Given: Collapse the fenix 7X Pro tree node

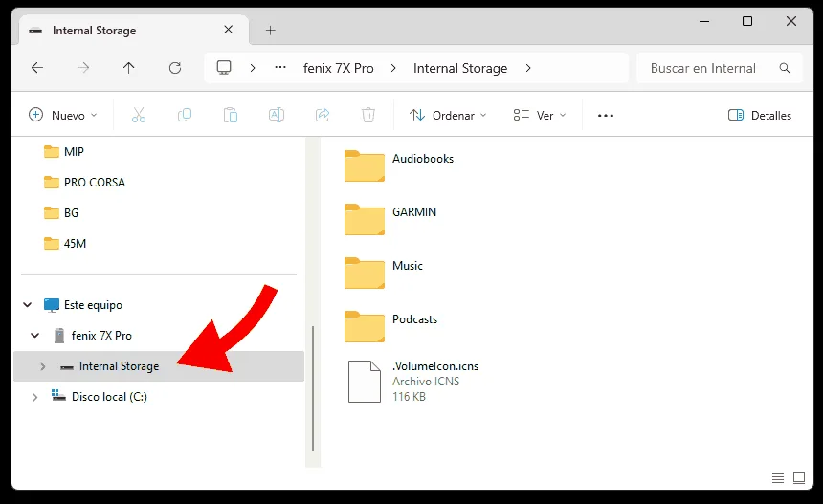Looking at the screenshot, I should click(35, 335).
